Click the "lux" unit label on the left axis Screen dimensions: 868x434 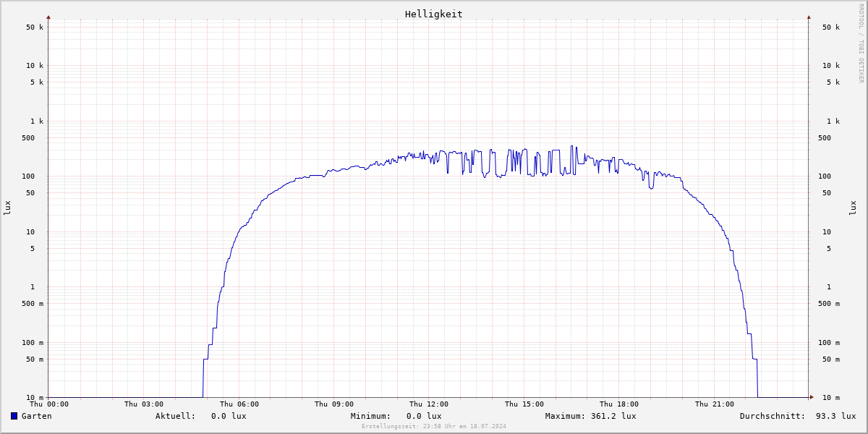pos(7,208)
